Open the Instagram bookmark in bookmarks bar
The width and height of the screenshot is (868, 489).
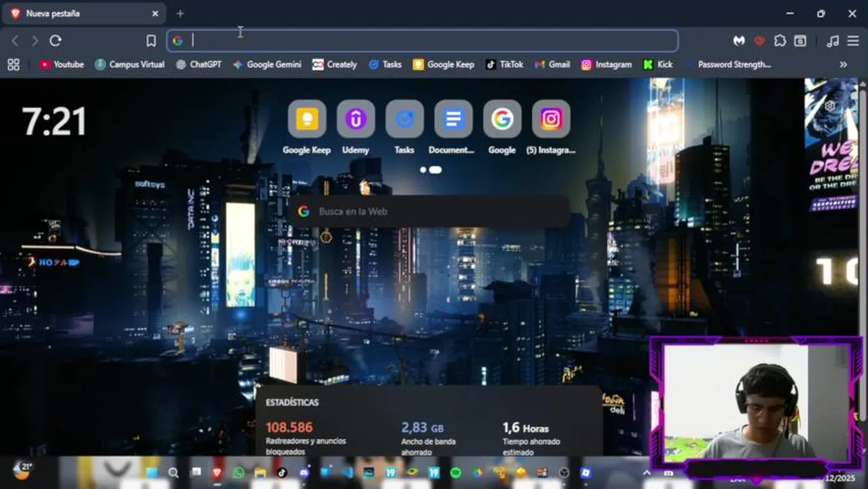[x=607, y=65]
